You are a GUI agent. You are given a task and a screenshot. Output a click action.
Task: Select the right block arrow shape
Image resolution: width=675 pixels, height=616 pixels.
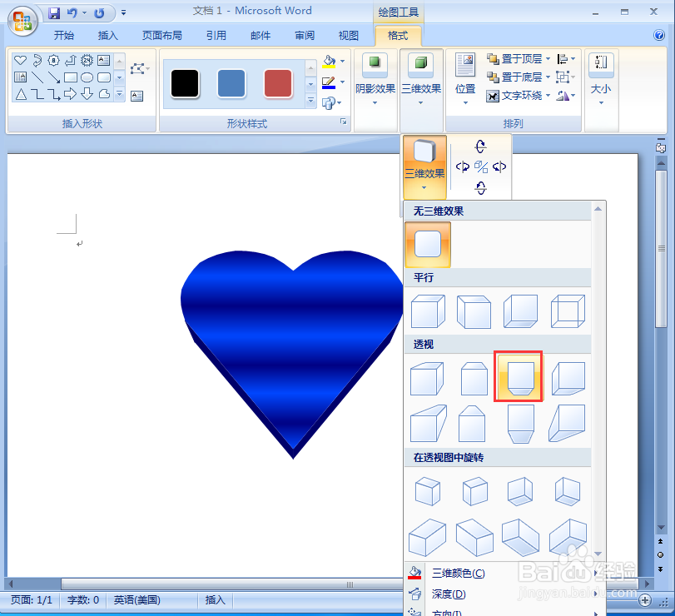click(71, 94)
